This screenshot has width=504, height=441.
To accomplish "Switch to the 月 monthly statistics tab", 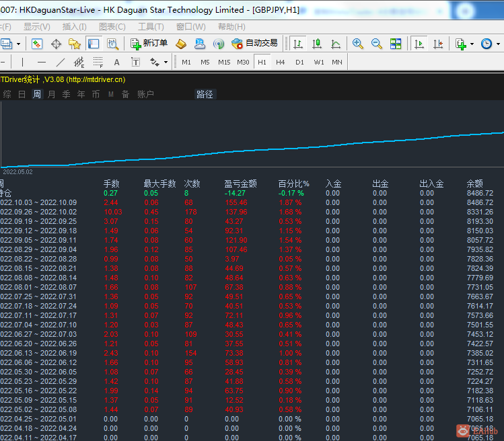I will tap(51, 94).
